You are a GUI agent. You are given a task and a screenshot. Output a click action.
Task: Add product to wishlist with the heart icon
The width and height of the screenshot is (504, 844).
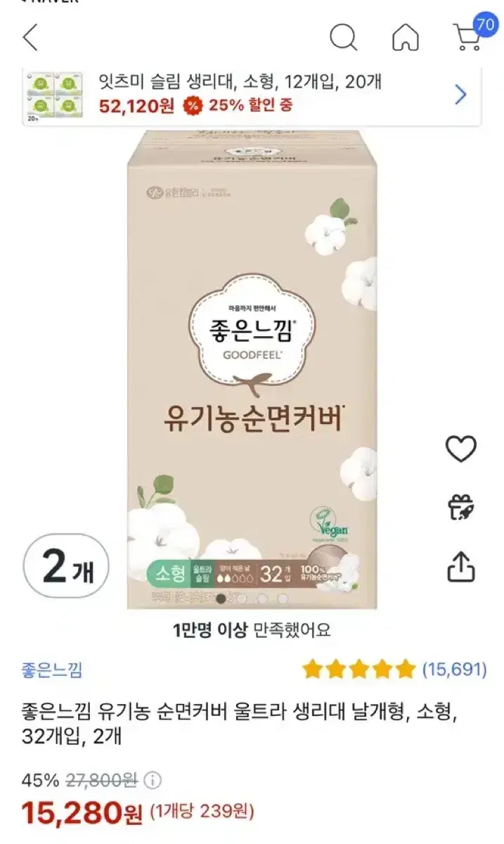click(x=461, y=449)
